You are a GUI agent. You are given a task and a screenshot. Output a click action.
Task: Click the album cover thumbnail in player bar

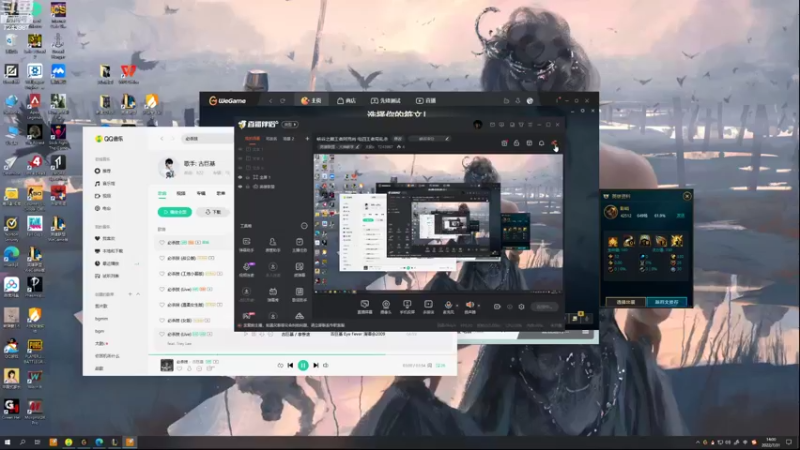point(167,365)
